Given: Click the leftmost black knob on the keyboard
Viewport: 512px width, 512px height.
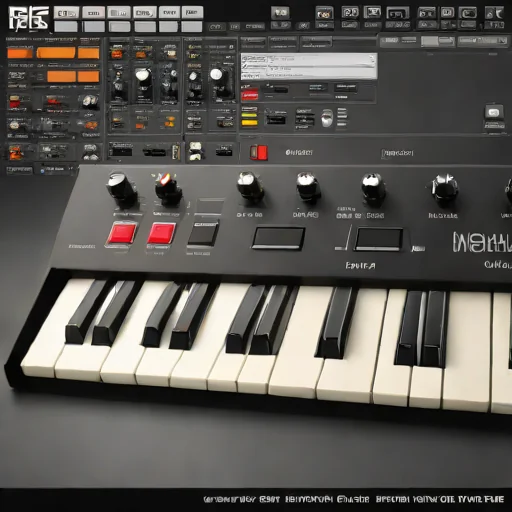Looking at the screenshot, I should (121, 188).
